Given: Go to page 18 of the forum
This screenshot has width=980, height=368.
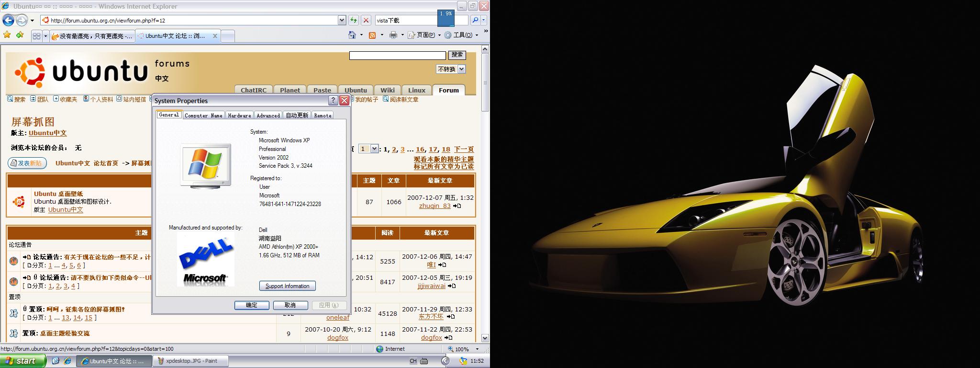Looking at the screenshot, I should coord(446,149).
